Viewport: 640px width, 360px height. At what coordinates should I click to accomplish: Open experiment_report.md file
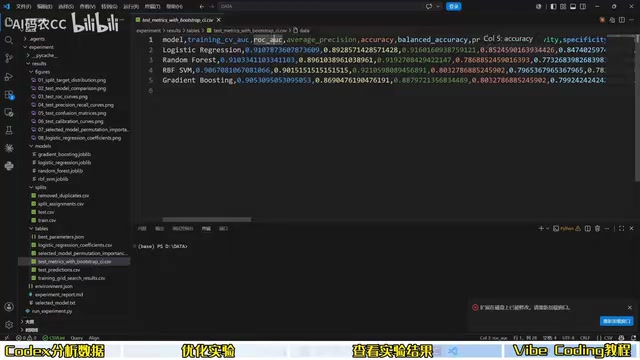point(59,295)
